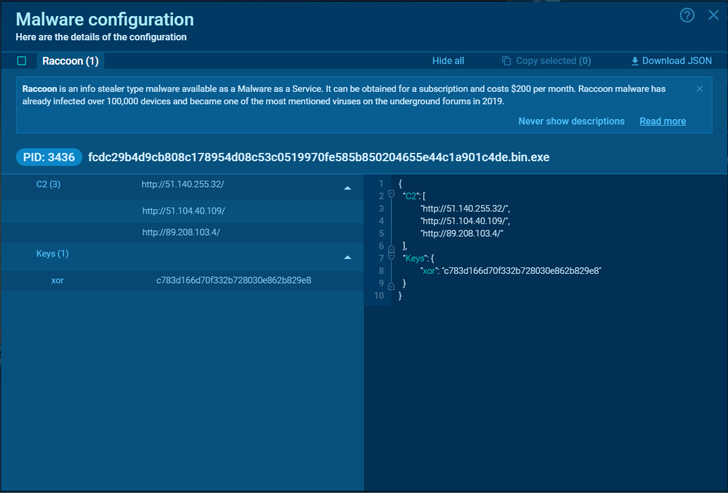Click the download arrow icon beside Download JSON
728x493 pixels.
(635, 61)
